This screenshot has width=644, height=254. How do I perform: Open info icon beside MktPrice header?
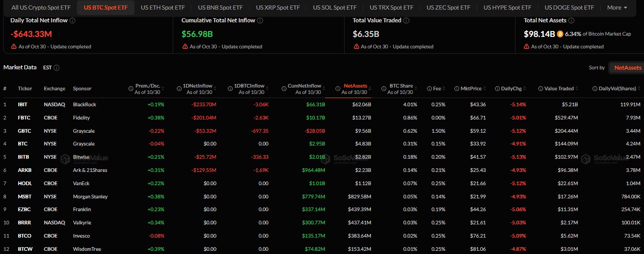click(x=457, y=88)
